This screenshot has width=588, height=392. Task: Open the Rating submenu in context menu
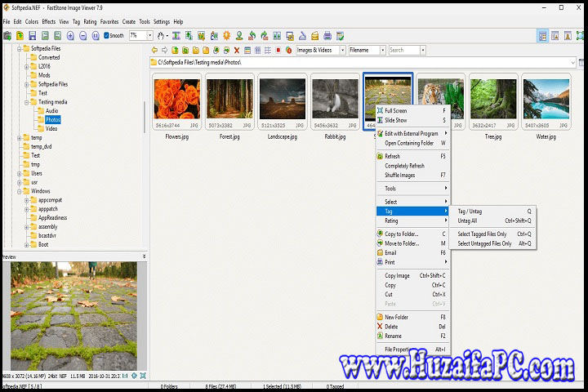[412, 221]
